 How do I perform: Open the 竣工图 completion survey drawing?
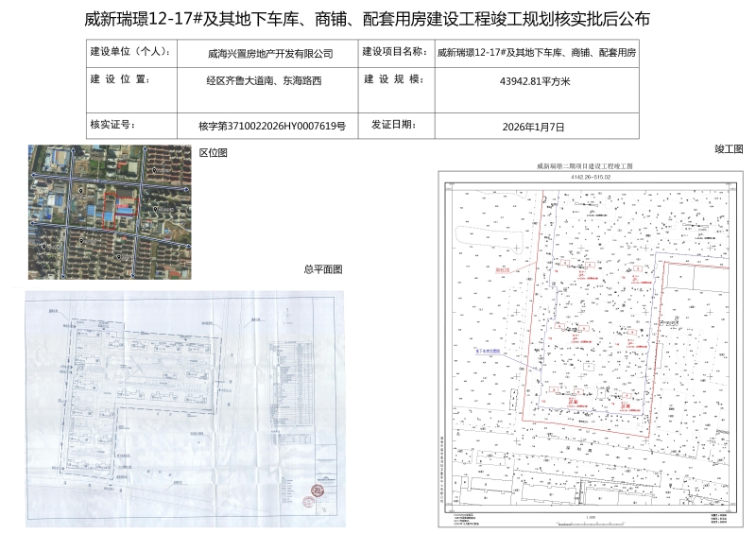(586, 346)
